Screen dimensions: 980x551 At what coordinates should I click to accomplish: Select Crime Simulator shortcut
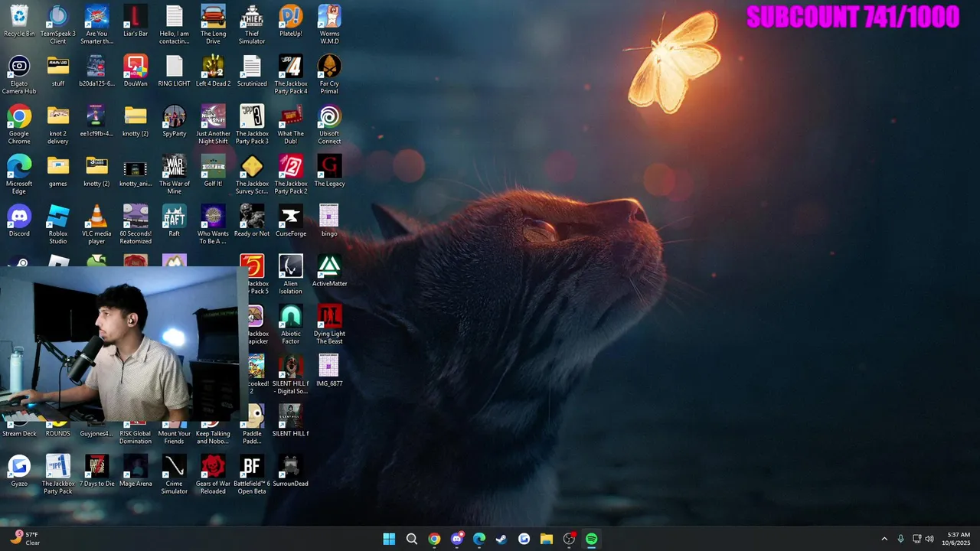[175, 474]
